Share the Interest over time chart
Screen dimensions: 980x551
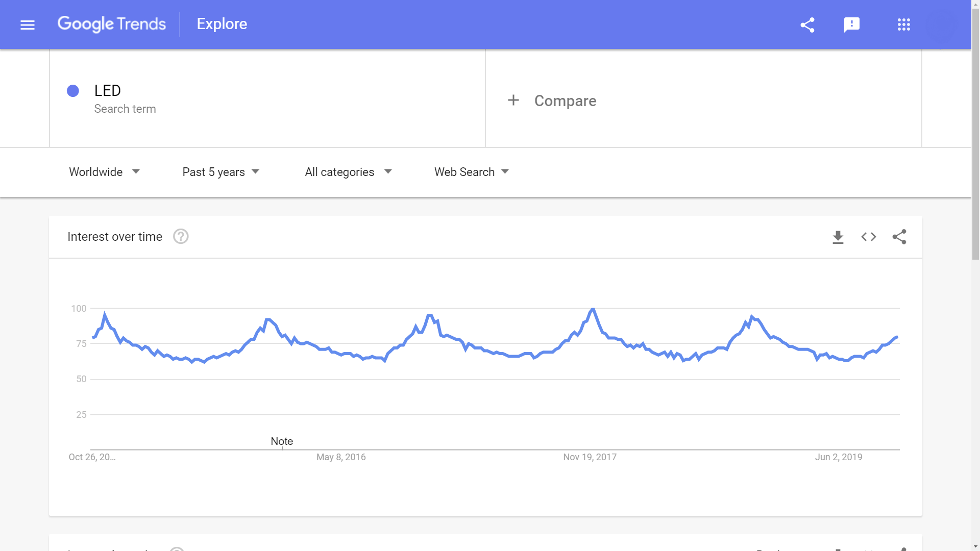click(x=899, y=237)
